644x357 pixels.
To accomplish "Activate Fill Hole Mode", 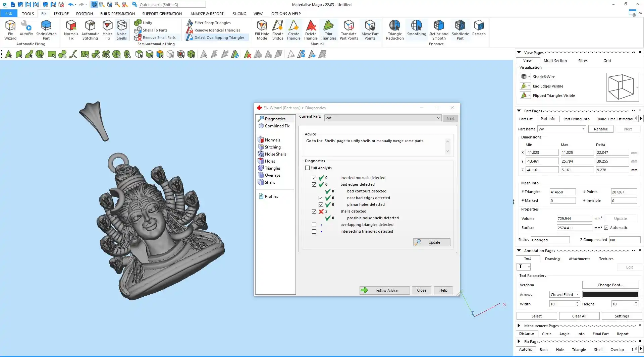I will (262, 30).
